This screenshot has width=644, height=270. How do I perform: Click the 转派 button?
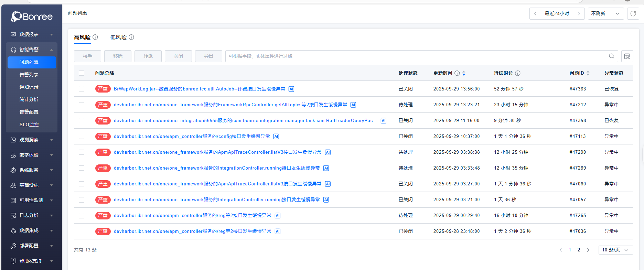coord(148,56)
